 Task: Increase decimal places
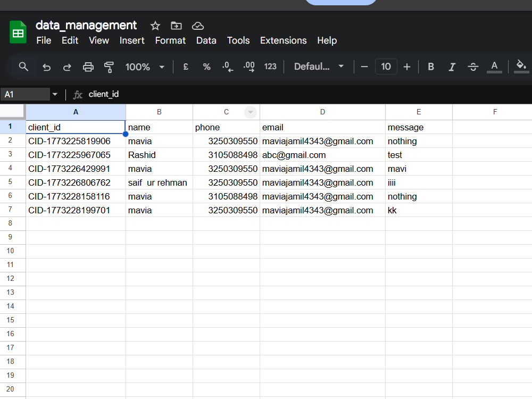coord(249,67)
